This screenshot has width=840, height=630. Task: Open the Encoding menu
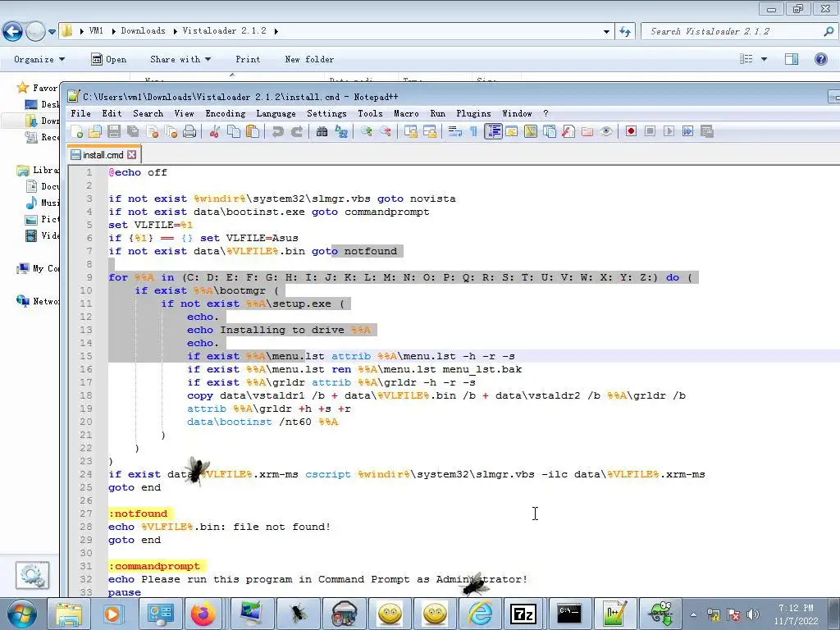[226, 113]
